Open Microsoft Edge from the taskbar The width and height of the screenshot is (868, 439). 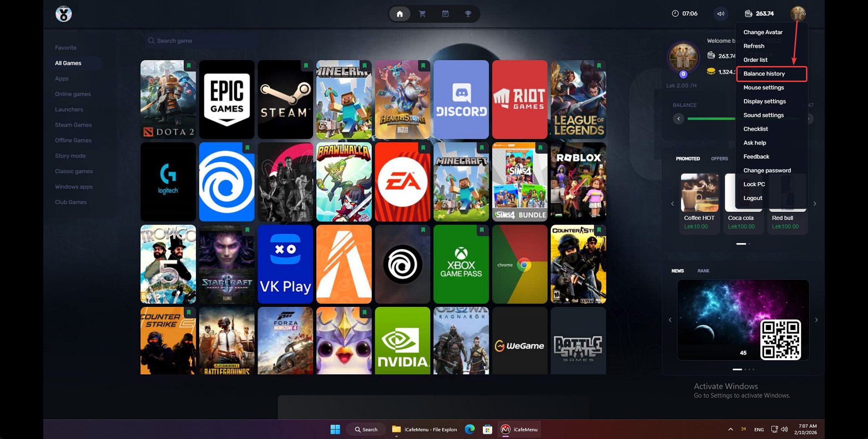tap(470, 429)
